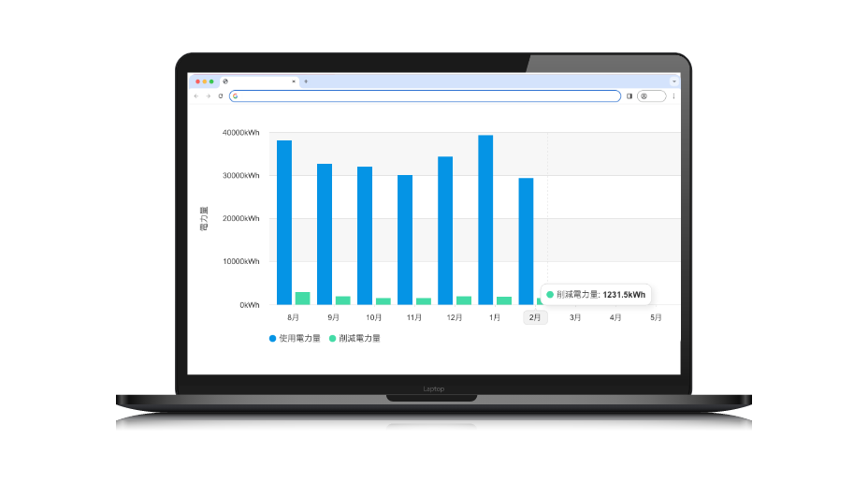This screenshot has width=868, height=483.
Task: Click the browser back arrow
Action: [x=196, y=96]
